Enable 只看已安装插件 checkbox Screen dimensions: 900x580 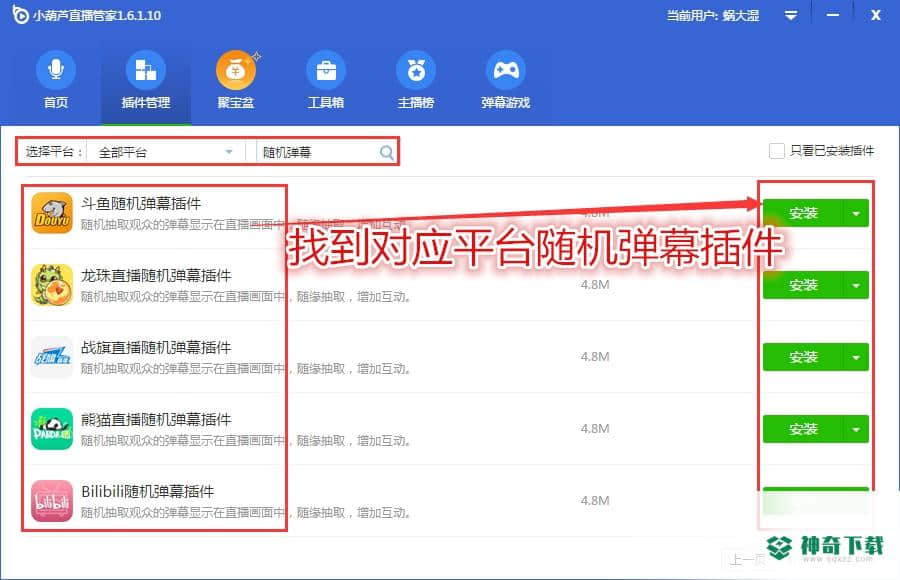point(777,151)
